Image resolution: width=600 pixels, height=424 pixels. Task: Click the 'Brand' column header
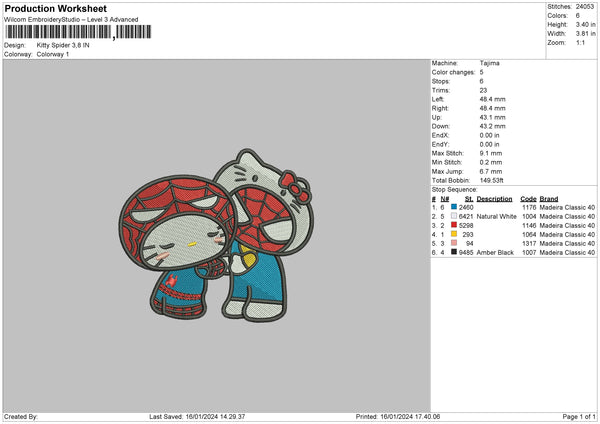(x=549, y=199)
